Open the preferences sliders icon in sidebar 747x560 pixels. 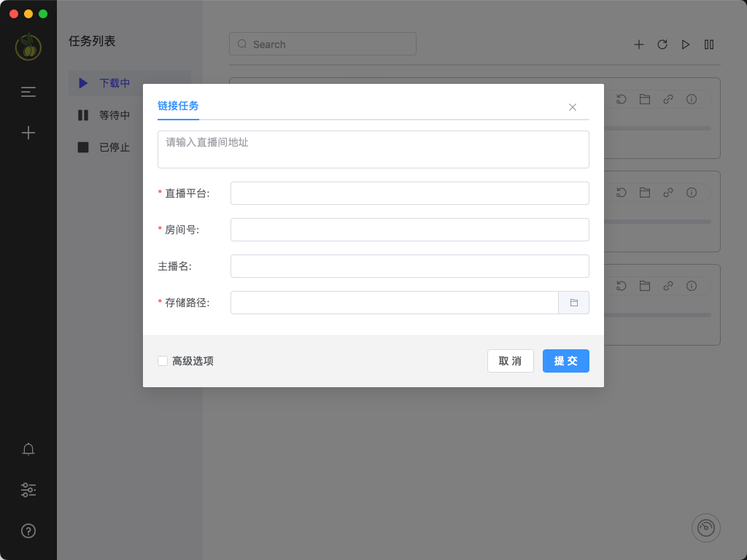[x=28, y=490]
